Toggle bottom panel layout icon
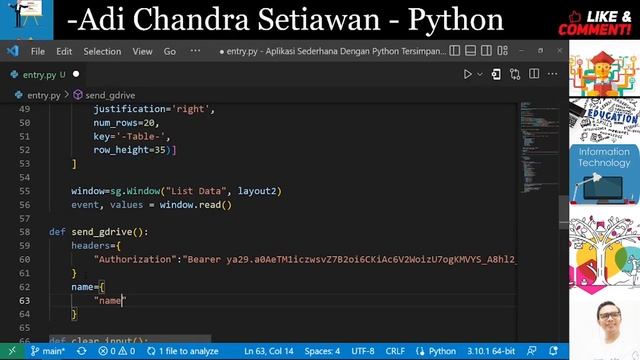640x360 pixels. [470, 51]
